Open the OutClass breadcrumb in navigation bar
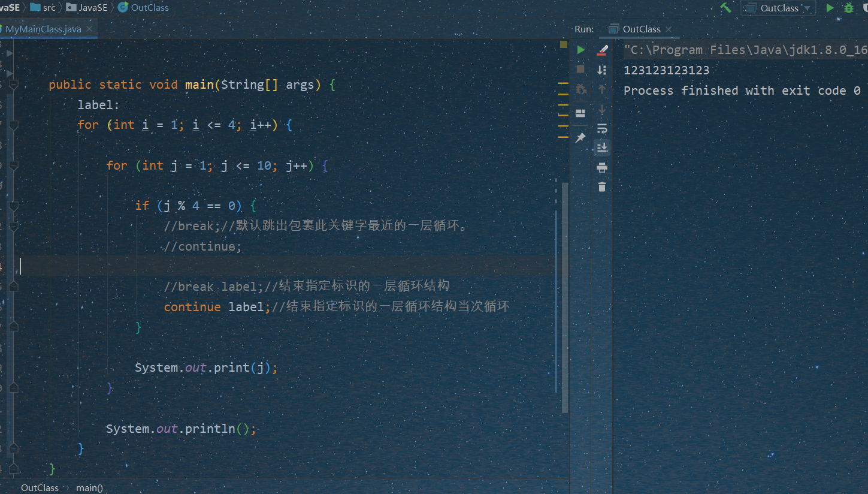The image size is (868, 494). 144,8
